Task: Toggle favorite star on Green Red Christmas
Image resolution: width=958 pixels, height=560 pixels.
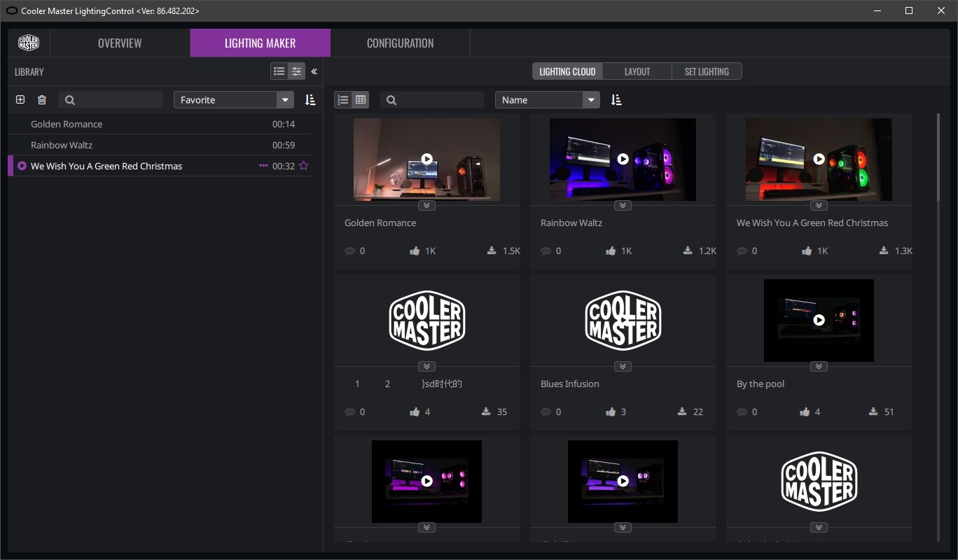Action: [304, 166]
